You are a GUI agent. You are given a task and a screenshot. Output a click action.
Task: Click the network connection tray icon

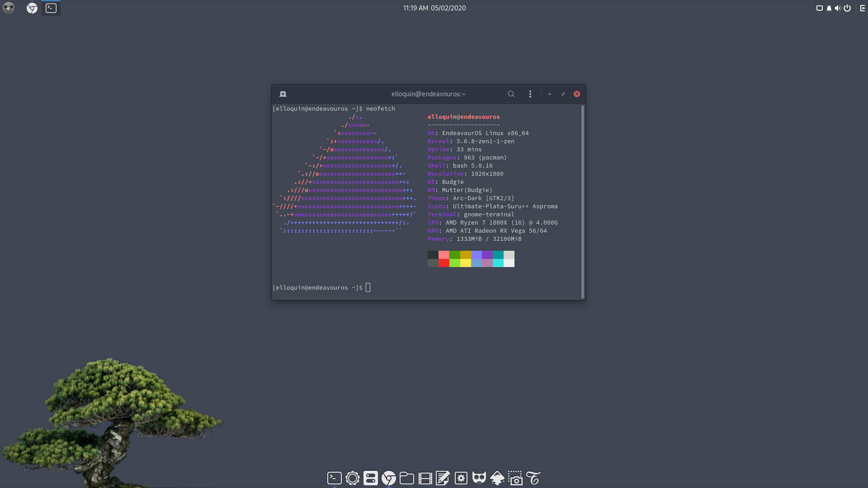point(819,8)
